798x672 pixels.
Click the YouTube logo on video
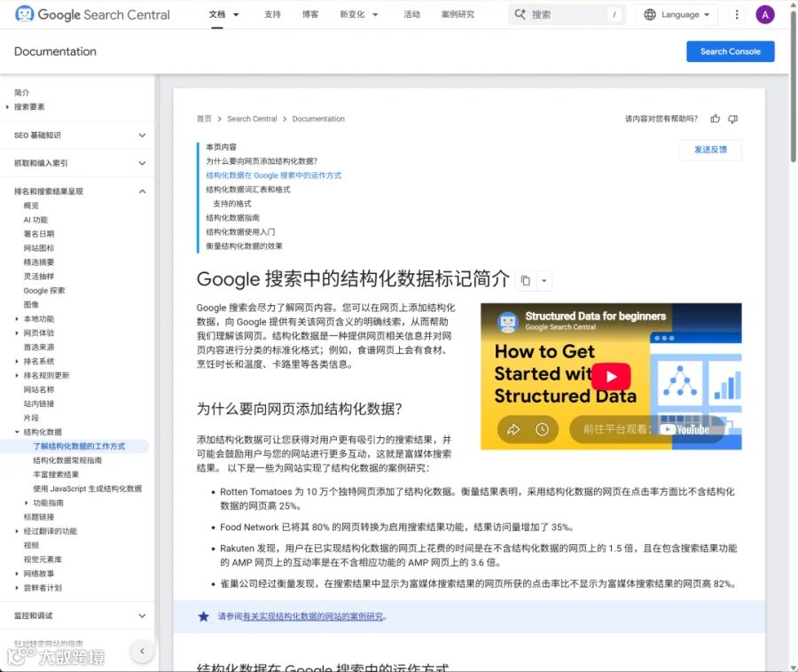pyautogui.click(x=685, y=429)
